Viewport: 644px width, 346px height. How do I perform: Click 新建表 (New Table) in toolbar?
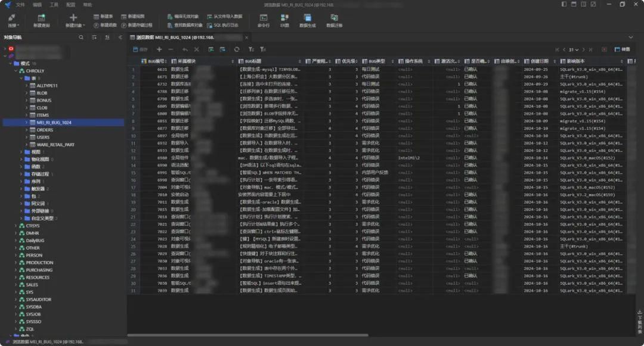tap(103, 17)
